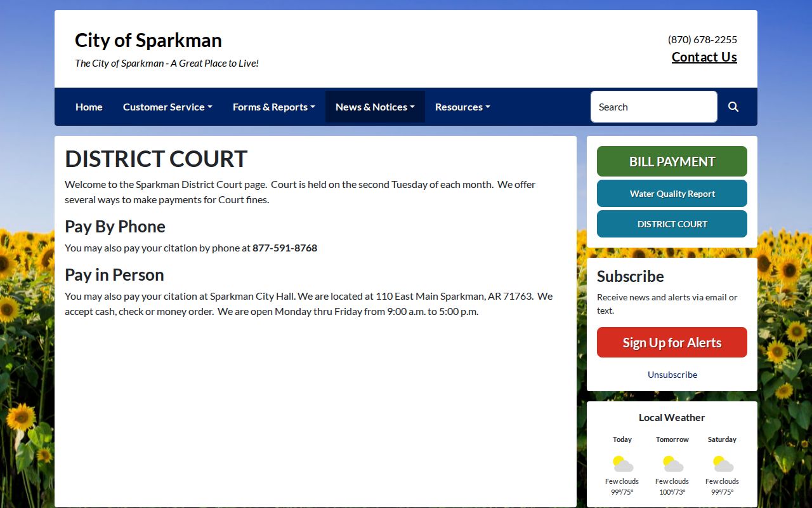Expand the Customer Service dropdown menu
The width and height of the screenshot is (812, 508).
(x=167, y=107)
